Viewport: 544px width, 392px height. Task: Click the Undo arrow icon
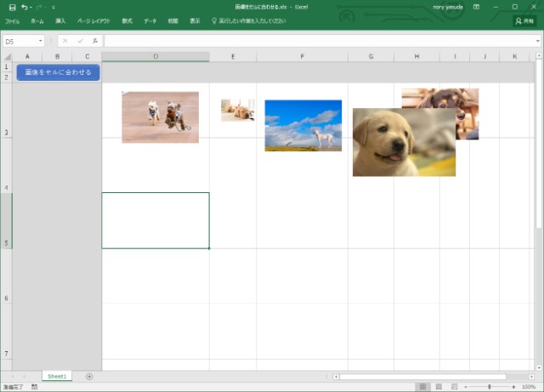point(25,7)
